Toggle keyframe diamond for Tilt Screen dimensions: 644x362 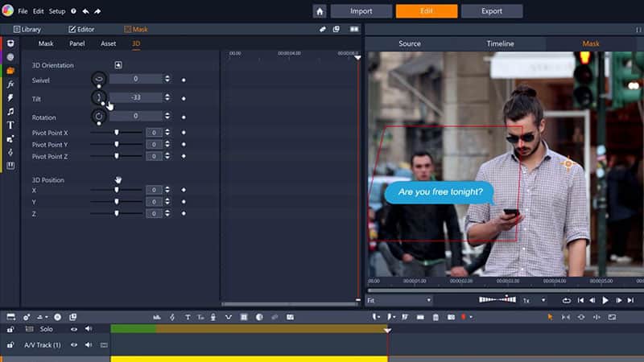pos(184,98)
